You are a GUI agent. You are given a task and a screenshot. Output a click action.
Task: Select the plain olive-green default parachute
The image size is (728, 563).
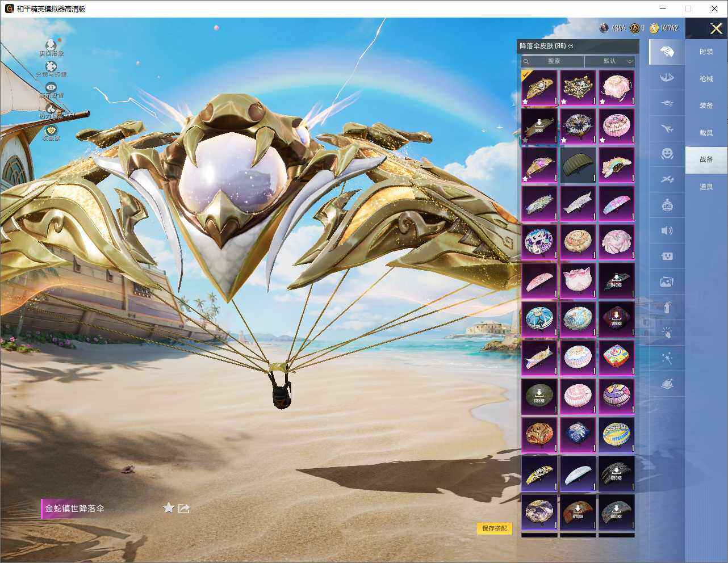[x=578, y=165]
